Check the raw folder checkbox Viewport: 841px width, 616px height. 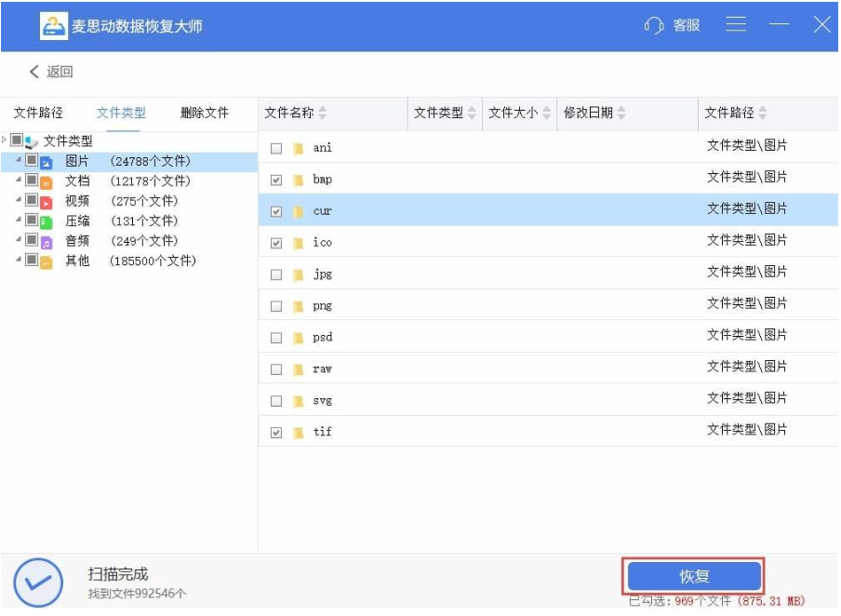(276, 369)
